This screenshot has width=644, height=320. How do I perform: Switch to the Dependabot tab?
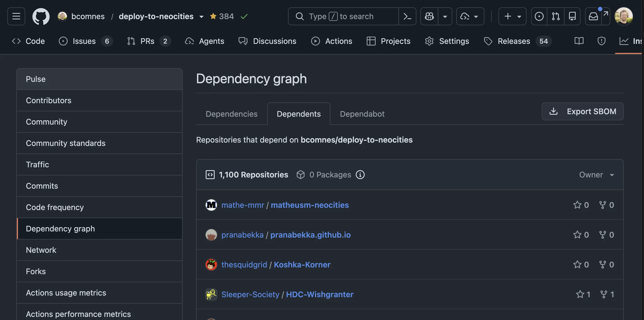coord(362,114)
